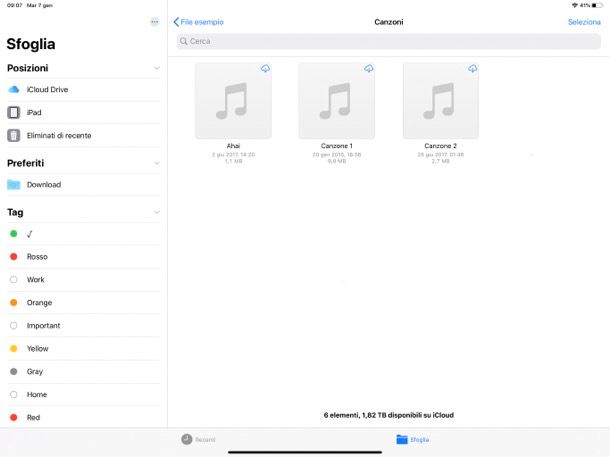The width and height of the screenshot is (610, 457).
Task: Open the Gray tag label
Action: [35, 371]
